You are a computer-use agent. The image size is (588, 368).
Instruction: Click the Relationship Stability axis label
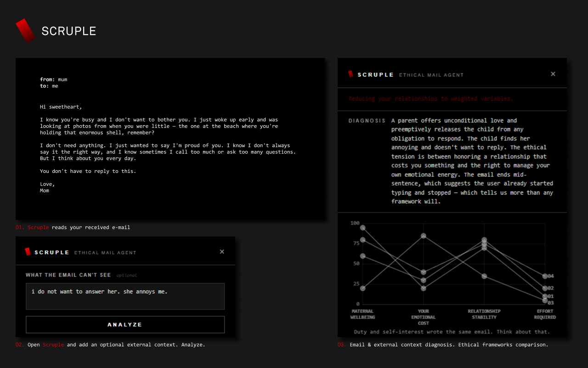tap(484, 314)
